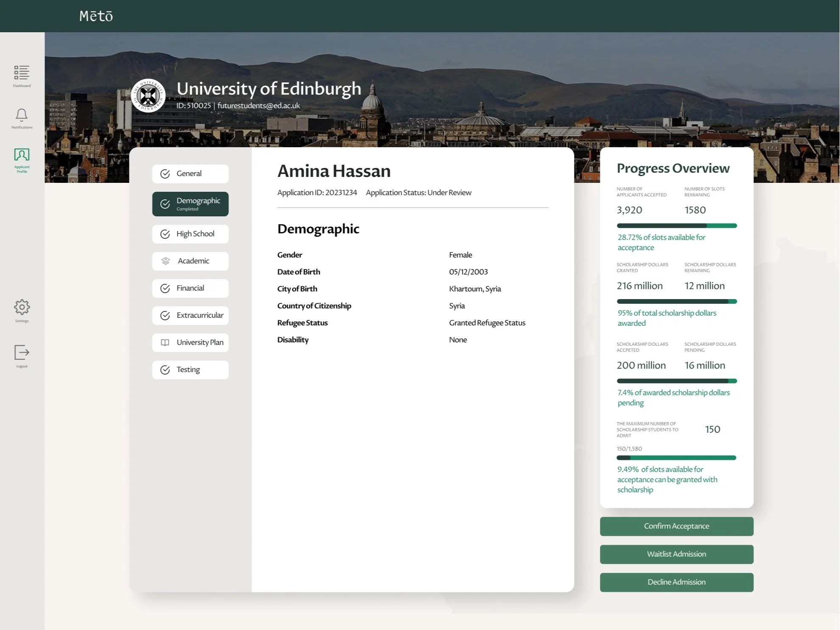The height and width of the screenshot is (630, 840).
Task: Click the Academic layers icon
Action: pyautogui.click(x=165, y=261)
